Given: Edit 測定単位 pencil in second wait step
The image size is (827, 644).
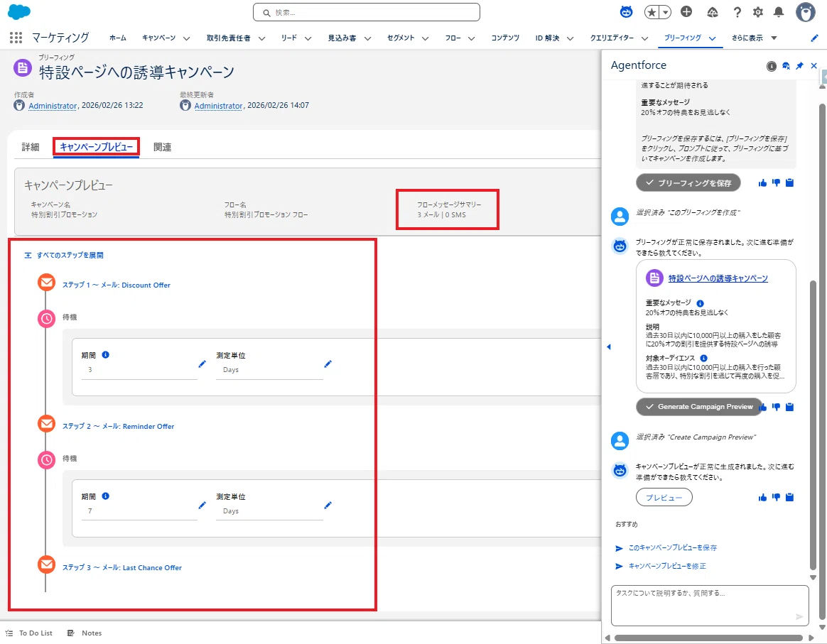Looking at the screenshot, I should (x=328, y=506).
